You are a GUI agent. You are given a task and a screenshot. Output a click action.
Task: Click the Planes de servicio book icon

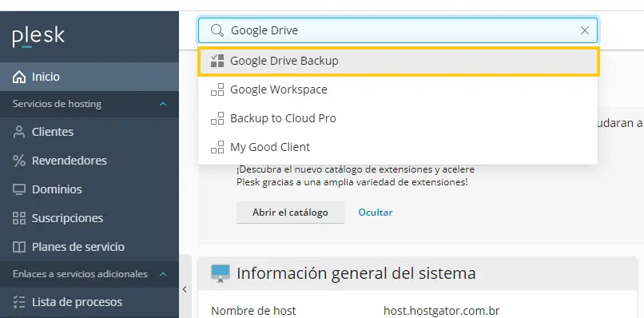pos(19,247)
